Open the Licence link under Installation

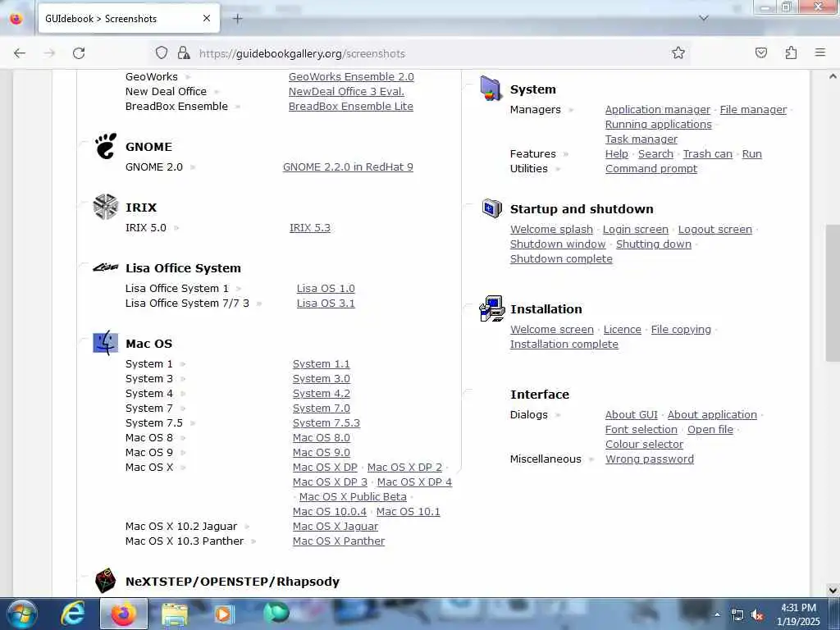coord(622,330)
